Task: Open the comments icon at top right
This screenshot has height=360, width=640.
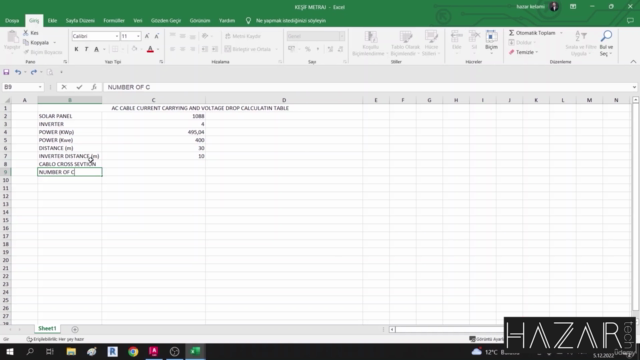Action: pyautogui.click(x=630, y=20)
